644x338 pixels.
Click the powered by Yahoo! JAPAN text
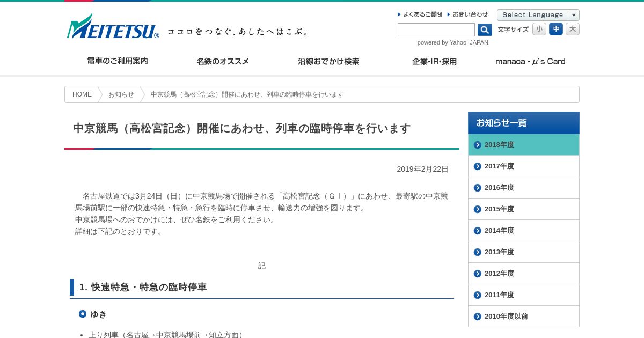coord(453,42)
